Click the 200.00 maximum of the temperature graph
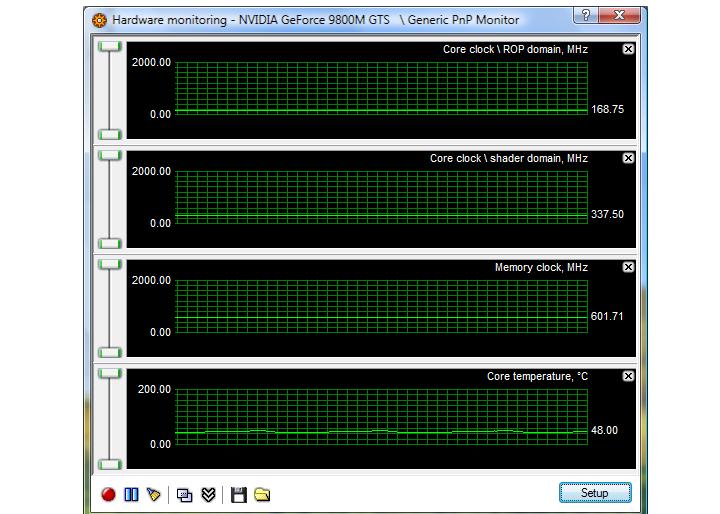 coord(154,390)
